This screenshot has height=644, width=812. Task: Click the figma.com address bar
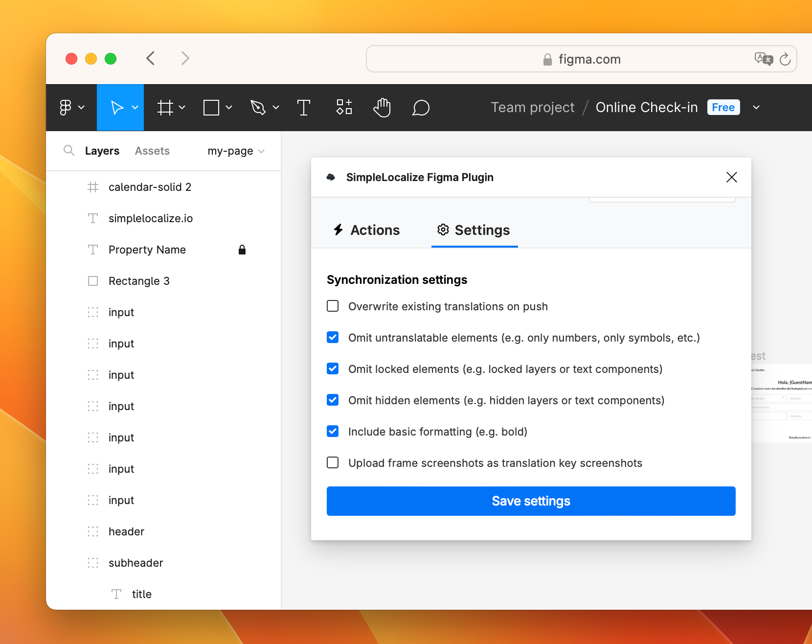581,59
